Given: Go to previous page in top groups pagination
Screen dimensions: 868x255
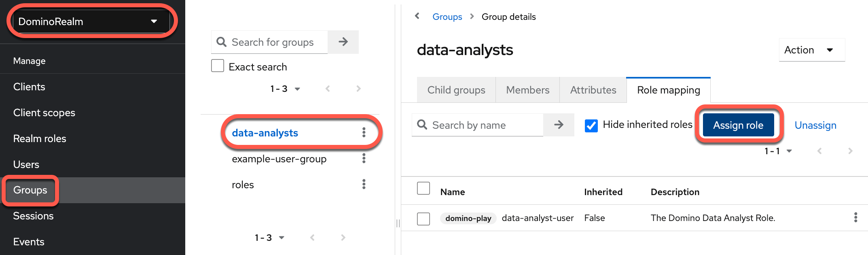Looking at the screenshot, I should (328, 89).
